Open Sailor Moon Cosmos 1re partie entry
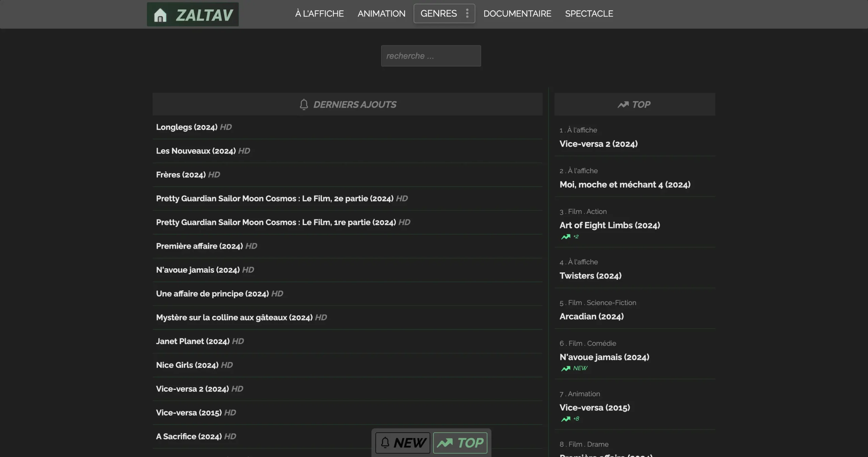Image resolution: width=868 pixels, height=457 pixels. 276,222
